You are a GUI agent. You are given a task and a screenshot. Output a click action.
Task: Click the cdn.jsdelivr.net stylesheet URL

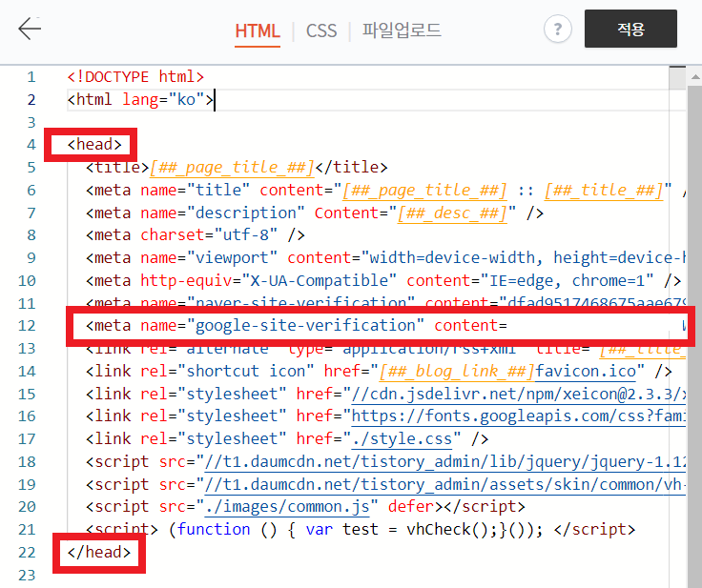(519, 394)
